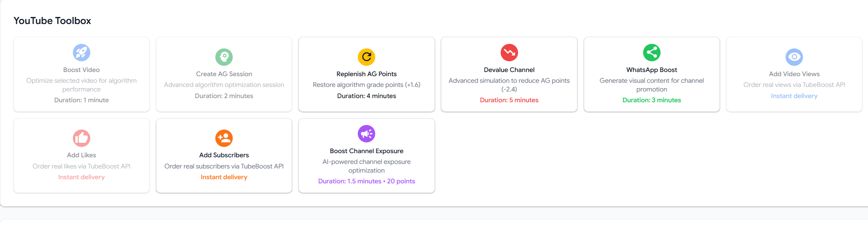The height and width of the screenshot is (226, 868).
Task: Click the Boost Channel Exposure megaphone icon
Action: (x=366, y=134)
